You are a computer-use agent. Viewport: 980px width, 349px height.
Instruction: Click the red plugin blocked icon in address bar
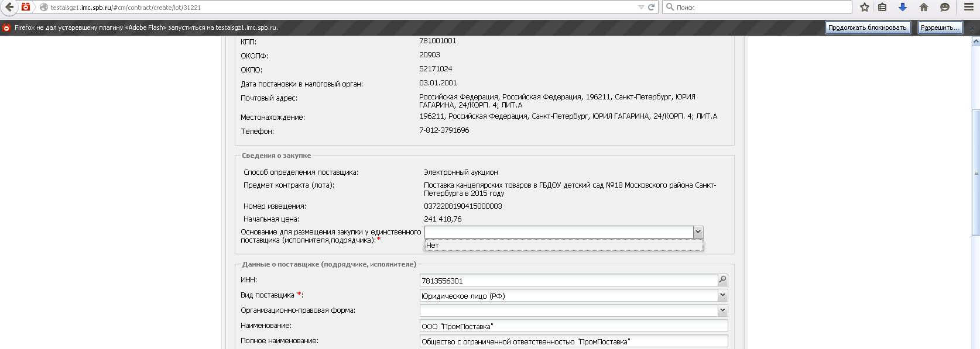[x=26, y=7]
